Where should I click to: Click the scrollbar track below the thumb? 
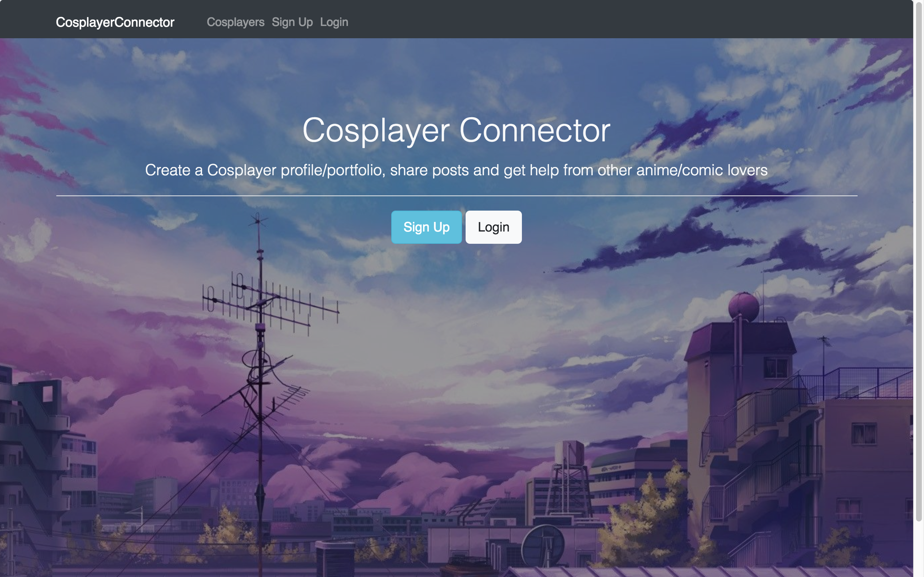click(x=919, y=550)
